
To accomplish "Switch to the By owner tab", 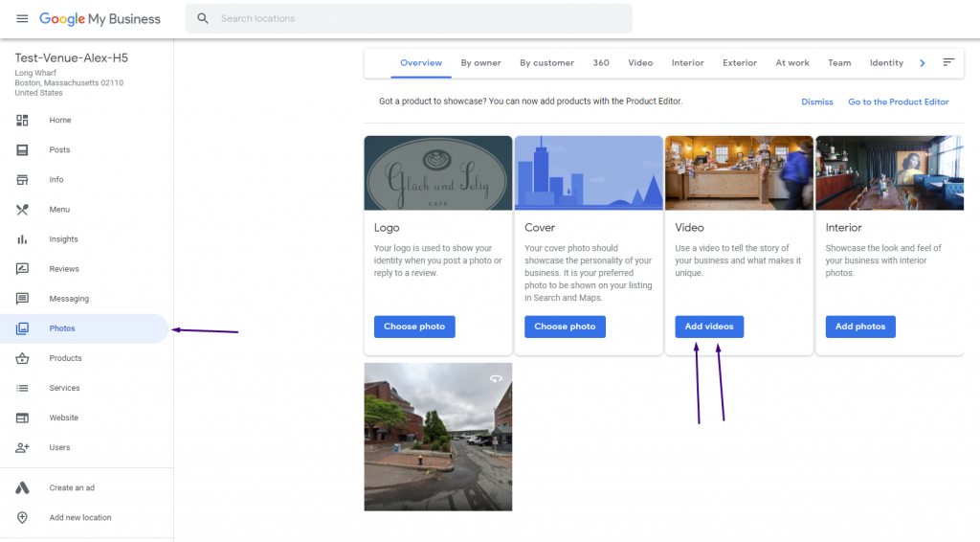I will click(x=480, y=63).
